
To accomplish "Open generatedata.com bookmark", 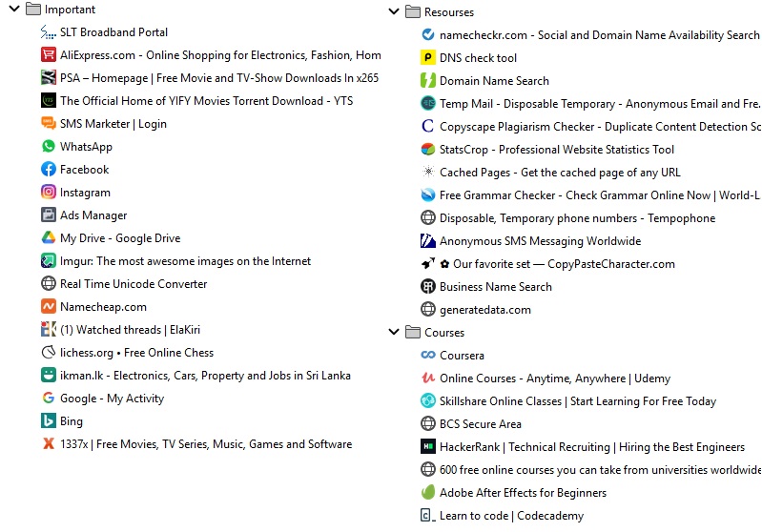I will click(485, 310).
